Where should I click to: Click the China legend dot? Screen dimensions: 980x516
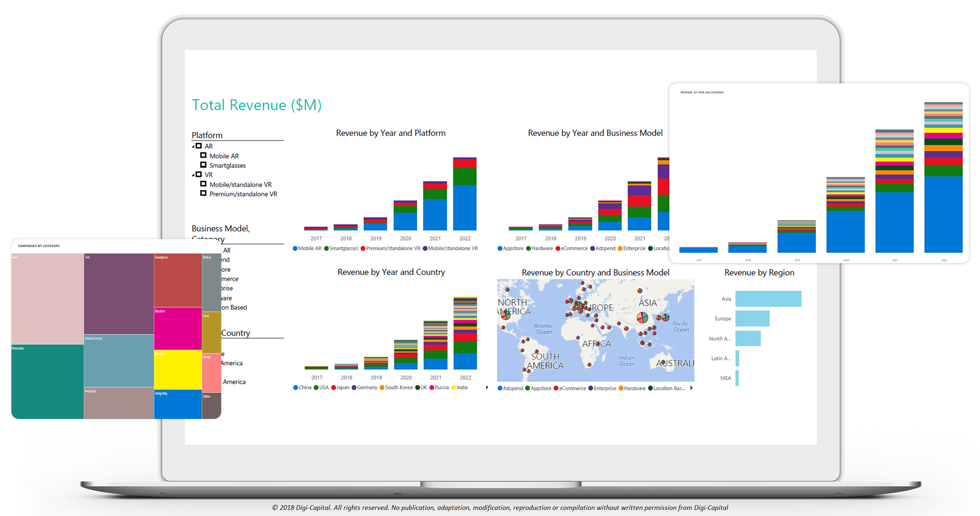[296, 388]
